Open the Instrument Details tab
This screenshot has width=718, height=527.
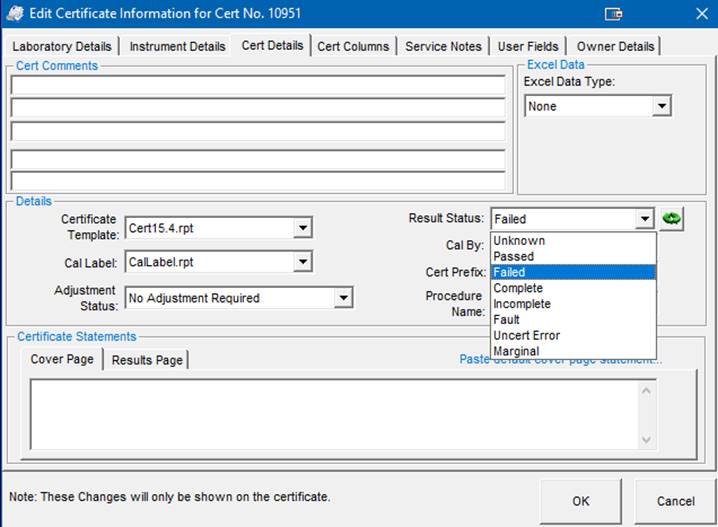tap(176, 47)
